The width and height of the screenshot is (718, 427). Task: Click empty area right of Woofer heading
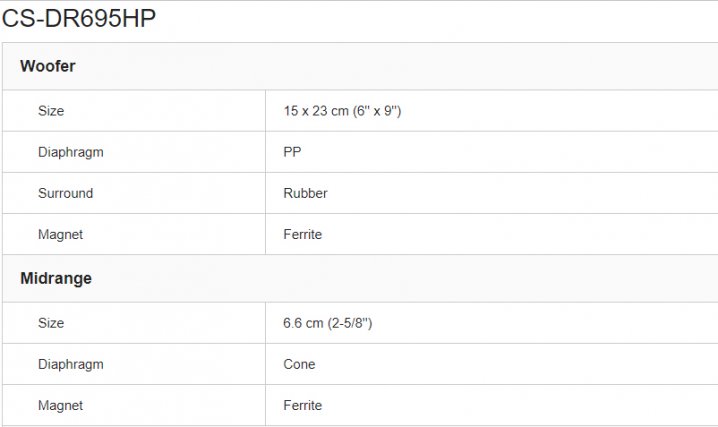pyautogui.click(x=400, y=66)
